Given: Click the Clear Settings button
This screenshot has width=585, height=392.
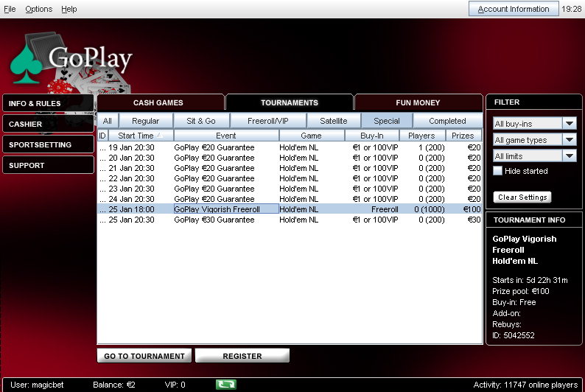Looking at the screenshot, I should tap(522, 197).
